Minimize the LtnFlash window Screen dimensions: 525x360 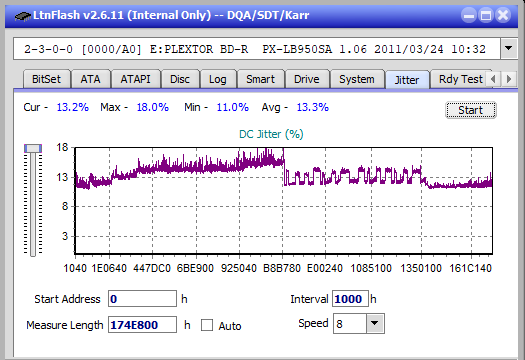click(x=469, y=15)
